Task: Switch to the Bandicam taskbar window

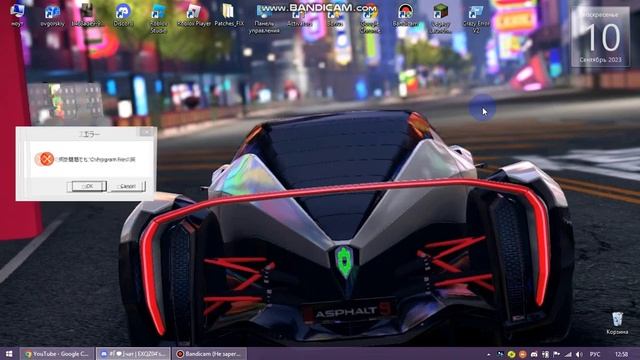Action: (x=209, y=354)
